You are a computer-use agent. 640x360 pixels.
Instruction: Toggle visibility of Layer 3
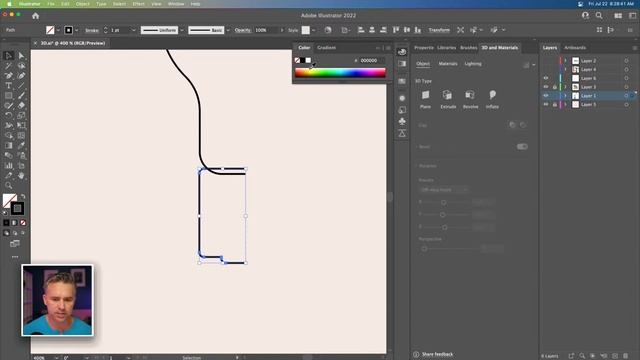tap(546, 87)
